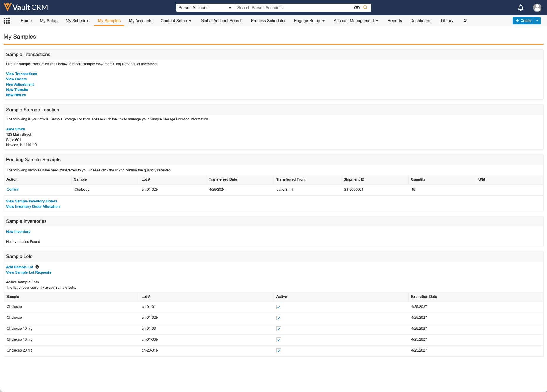The width and height of the screenshot is (547, 392).
Task: Confirm the pending Cholecap receipt
Action: tap(13, 190)
